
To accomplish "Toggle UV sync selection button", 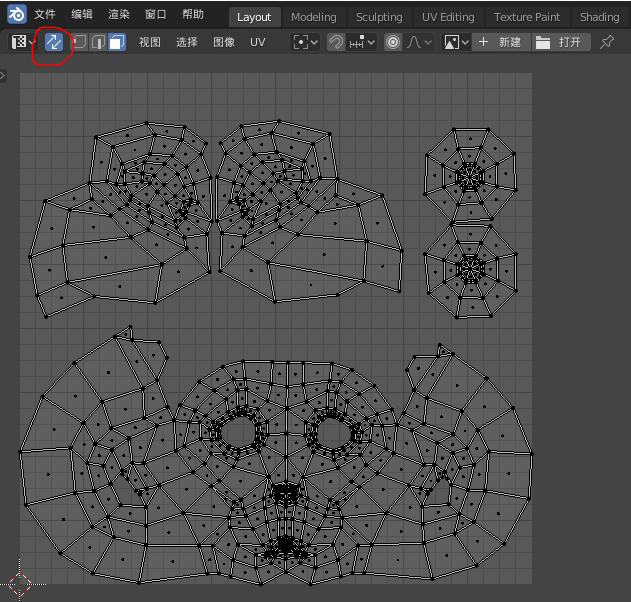I will [x=54, y=42].
